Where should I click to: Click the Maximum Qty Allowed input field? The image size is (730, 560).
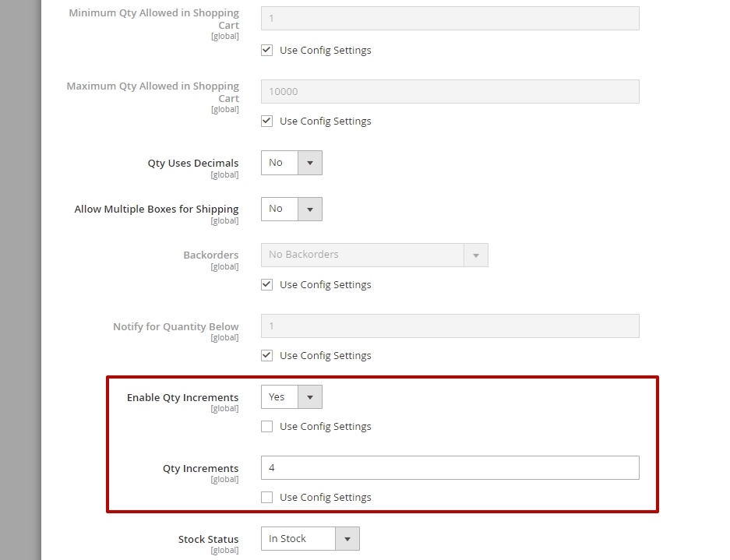coord(450,92)
